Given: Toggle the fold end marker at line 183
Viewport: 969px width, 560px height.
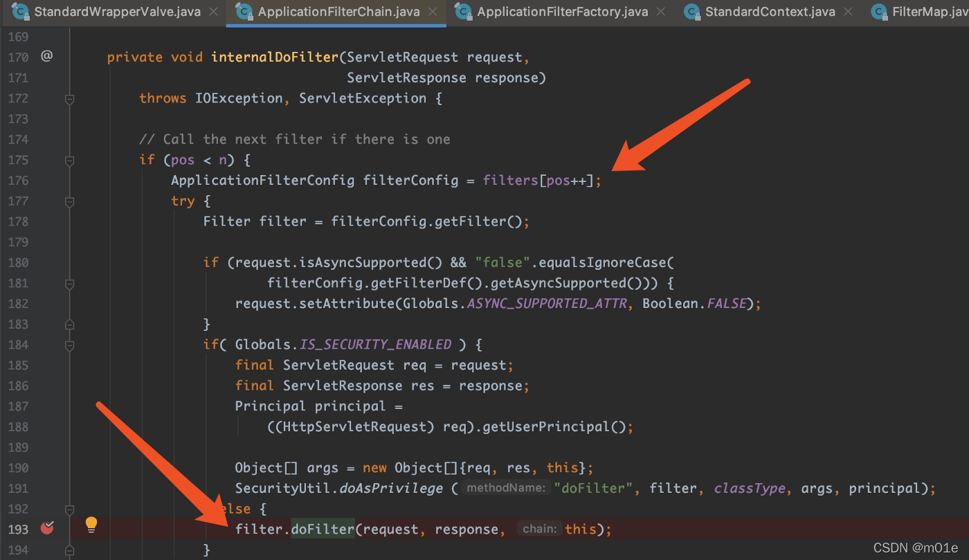Looking at the screenshot, I should coord(69,325).
